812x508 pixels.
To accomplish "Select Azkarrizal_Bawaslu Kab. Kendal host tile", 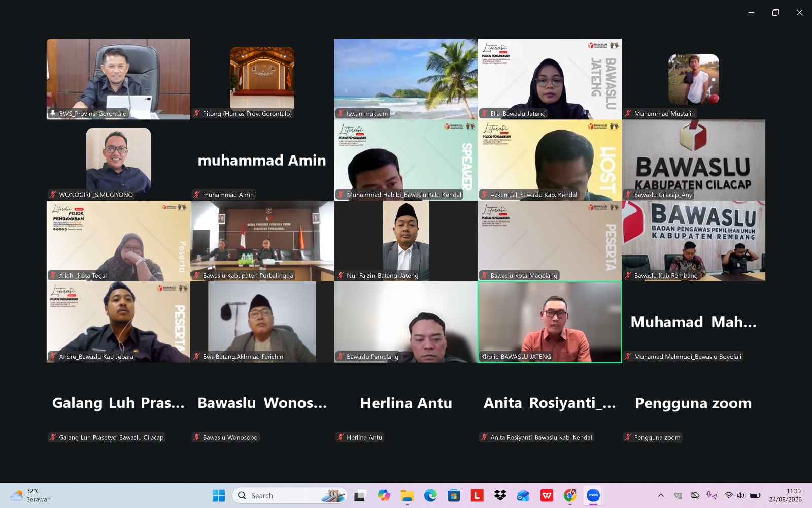I will 550,160.
